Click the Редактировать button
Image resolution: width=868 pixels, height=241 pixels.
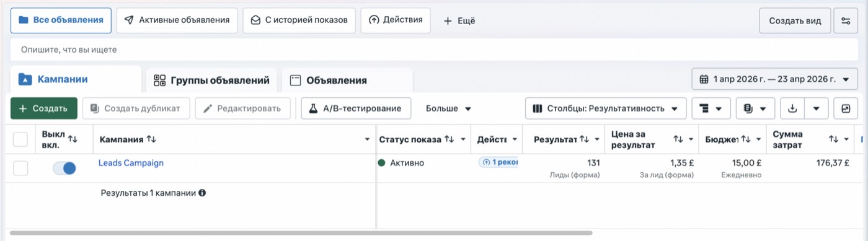(x=242, y=108)
